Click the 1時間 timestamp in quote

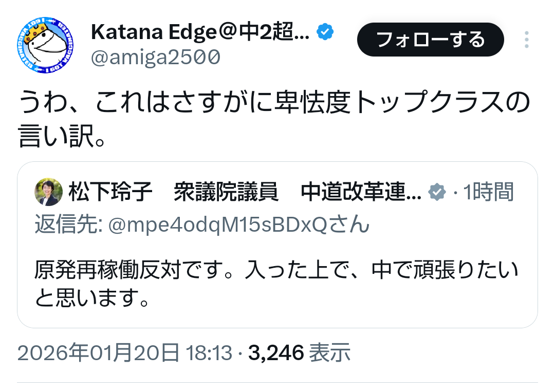point(488,192)
